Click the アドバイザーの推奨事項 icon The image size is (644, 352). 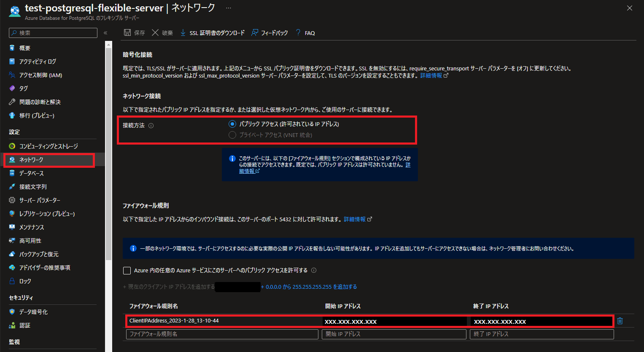pos(12,268)
